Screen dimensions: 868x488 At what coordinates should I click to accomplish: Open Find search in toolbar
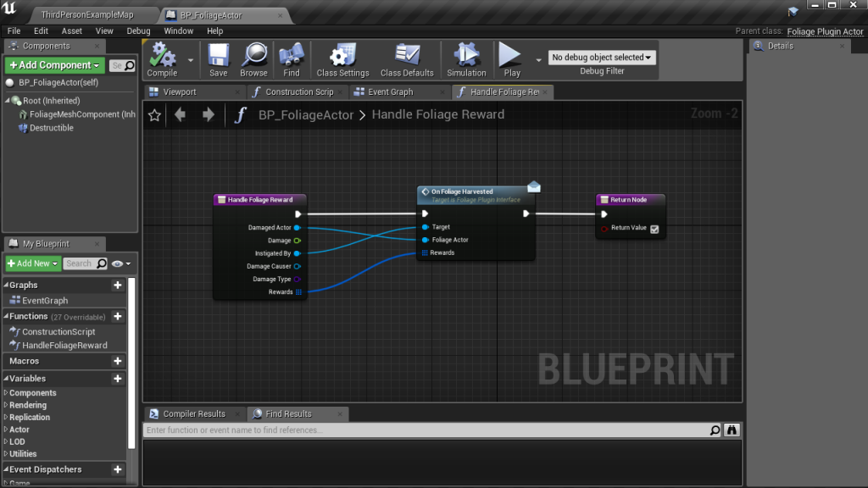tap(292, 58)
